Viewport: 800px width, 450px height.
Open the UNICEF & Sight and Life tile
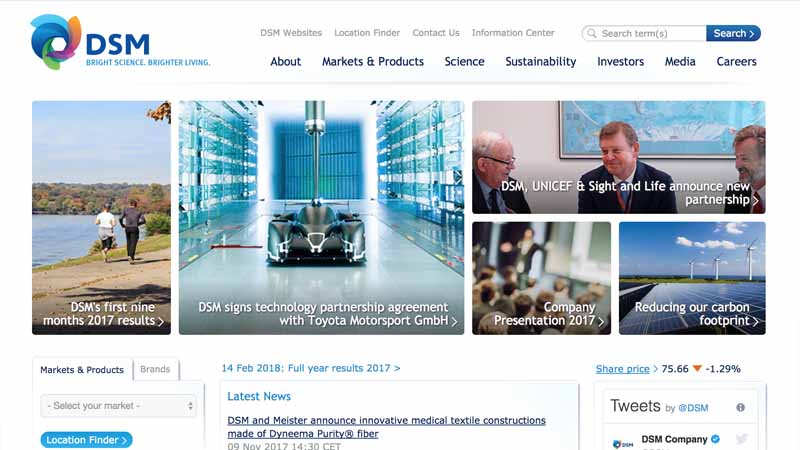[x=618, y=157]
